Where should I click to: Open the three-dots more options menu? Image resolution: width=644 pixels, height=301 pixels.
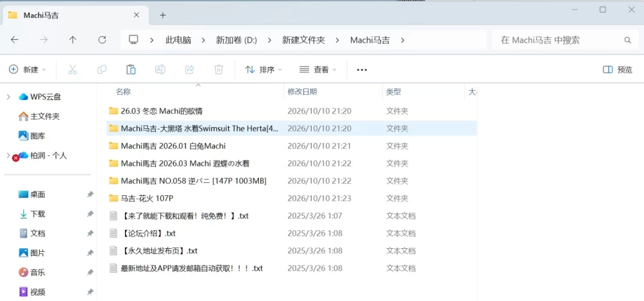click(x=362, y=70)
